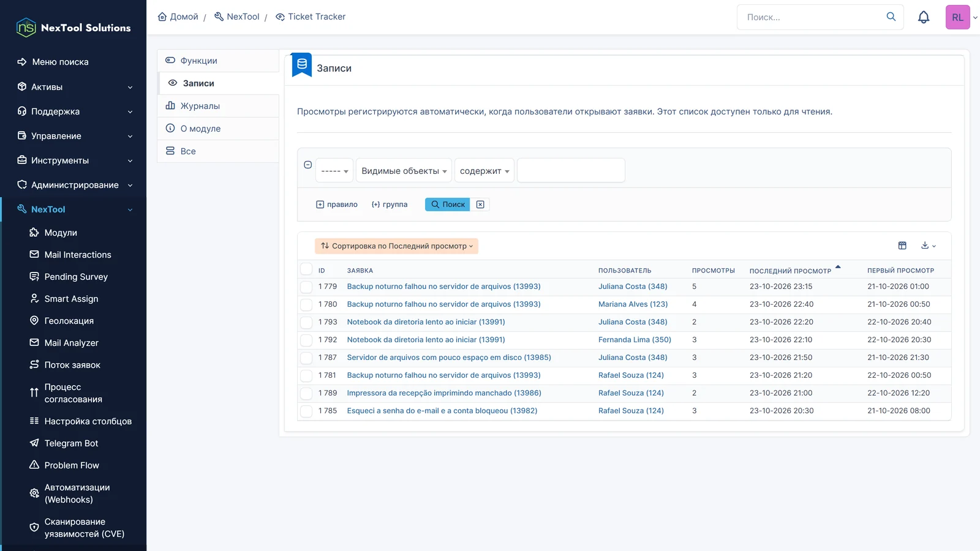980x551 pixels.
Task: Check the row checkbox for ID 1 780
Action: coord(306,304)
